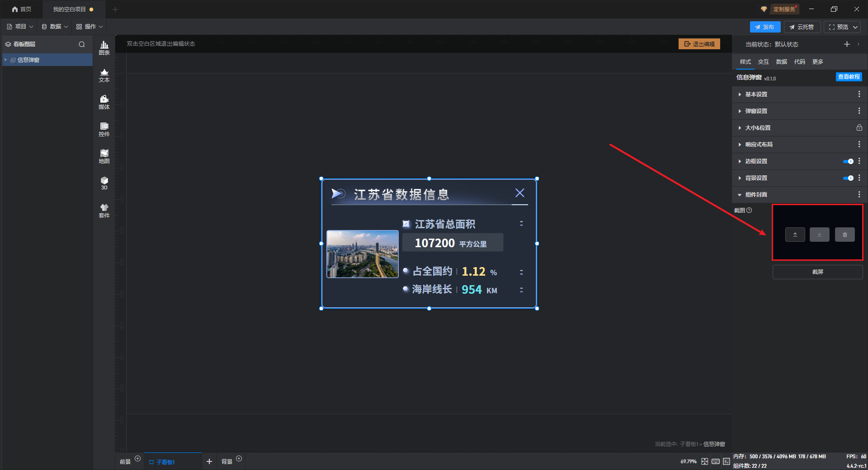The width and height of the screenshot is (868, 470).
Task: Switch to the 代码 tab
Action: [x=799, y=62]
